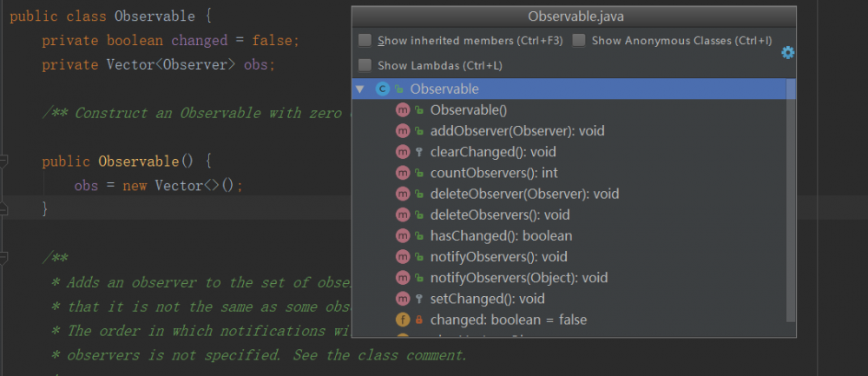Screen dimensions: 868x376
Task: Click the Observable class icon
Action: [x=382, y=89]
